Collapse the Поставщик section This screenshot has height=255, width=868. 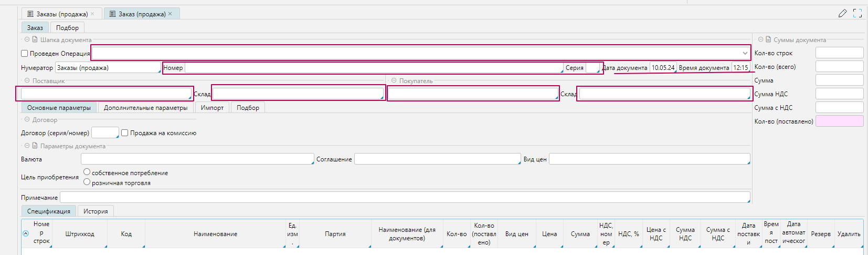27,80
